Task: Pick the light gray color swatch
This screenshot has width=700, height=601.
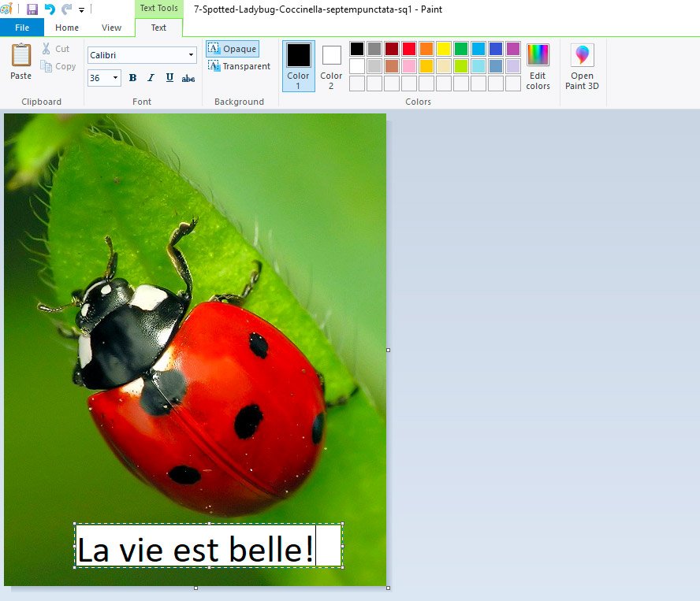Action: click(x=374, y=66)
